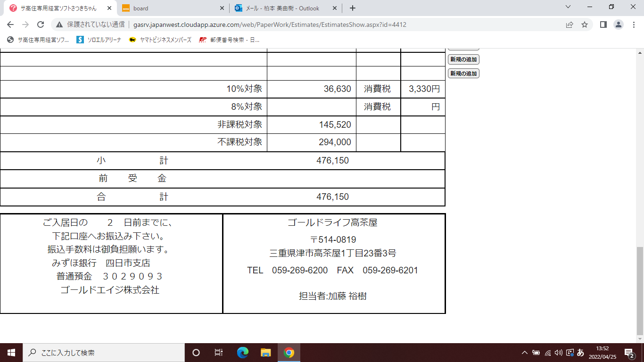Open Windows Start menu

[11, 353]
